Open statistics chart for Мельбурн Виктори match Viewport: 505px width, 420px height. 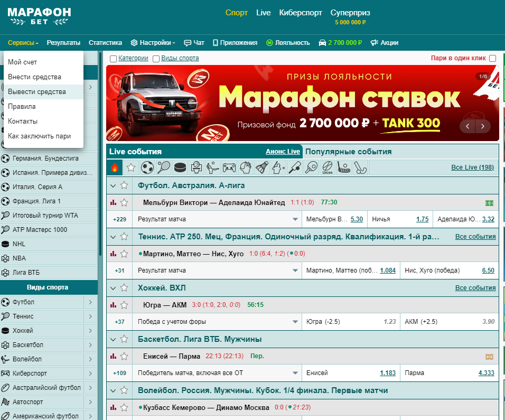[113, 202]
